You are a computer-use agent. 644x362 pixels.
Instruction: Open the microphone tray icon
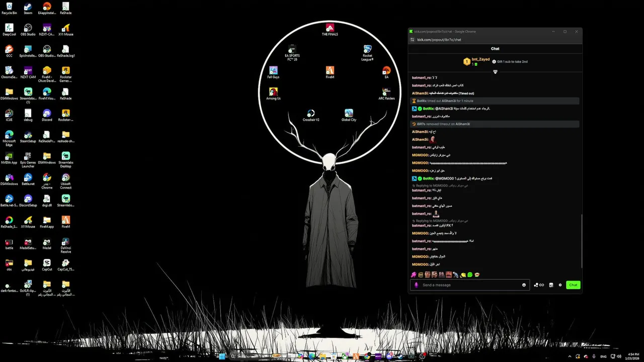594,356
